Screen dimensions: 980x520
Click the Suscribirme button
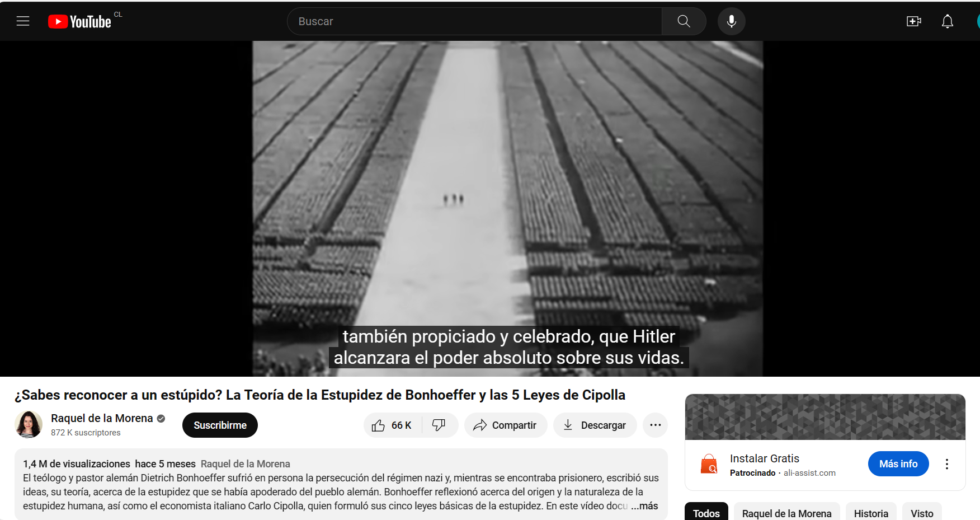click(220, 425)
